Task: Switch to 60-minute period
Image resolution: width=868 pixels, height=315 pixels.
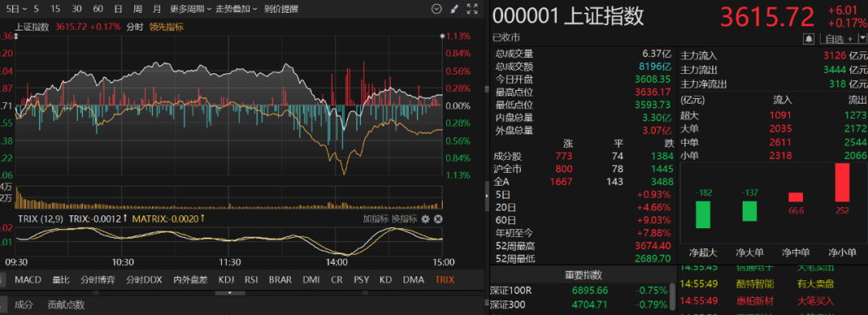Action: pyautogui.click(x=98, y=9)
